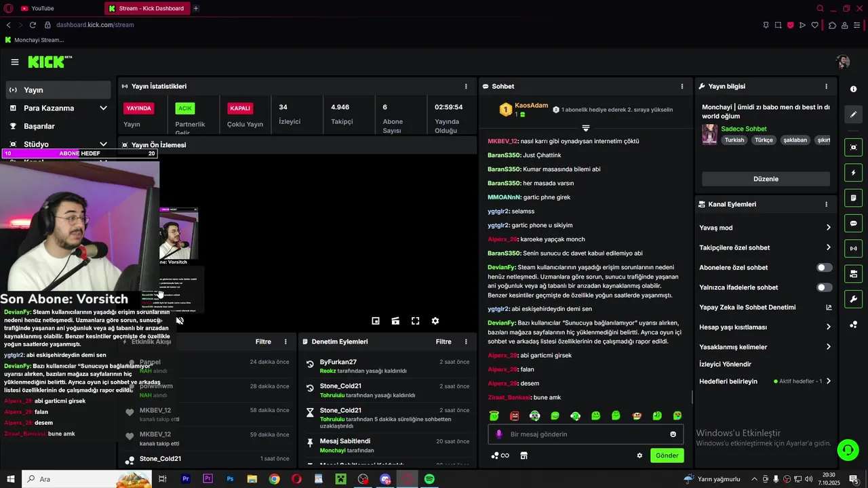Click the chat bubble icon in the right sidebar

coord(853,223)
